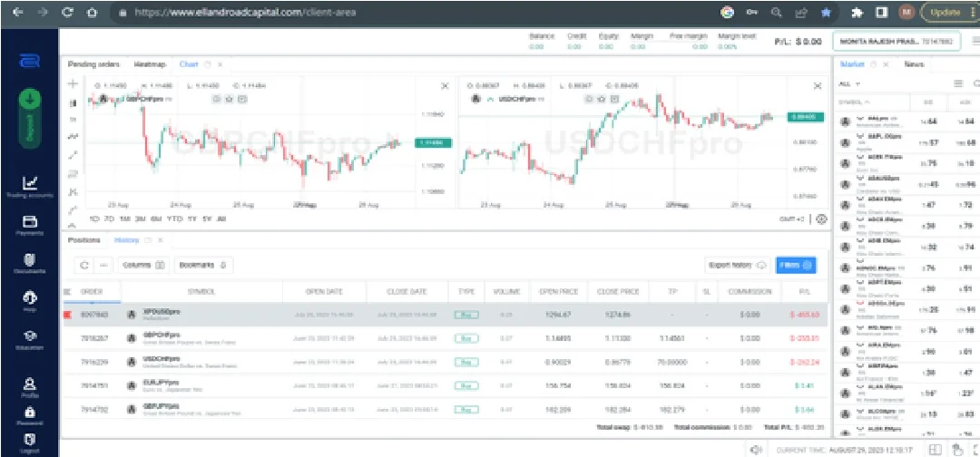
Task: Open the Documents section in sidebar
Action: (29, 264)
